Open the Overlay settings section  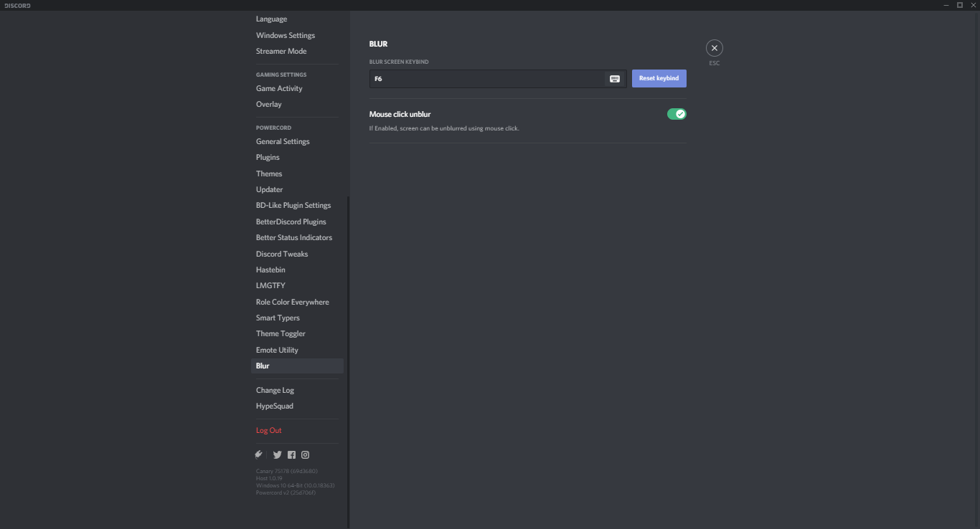297,105
